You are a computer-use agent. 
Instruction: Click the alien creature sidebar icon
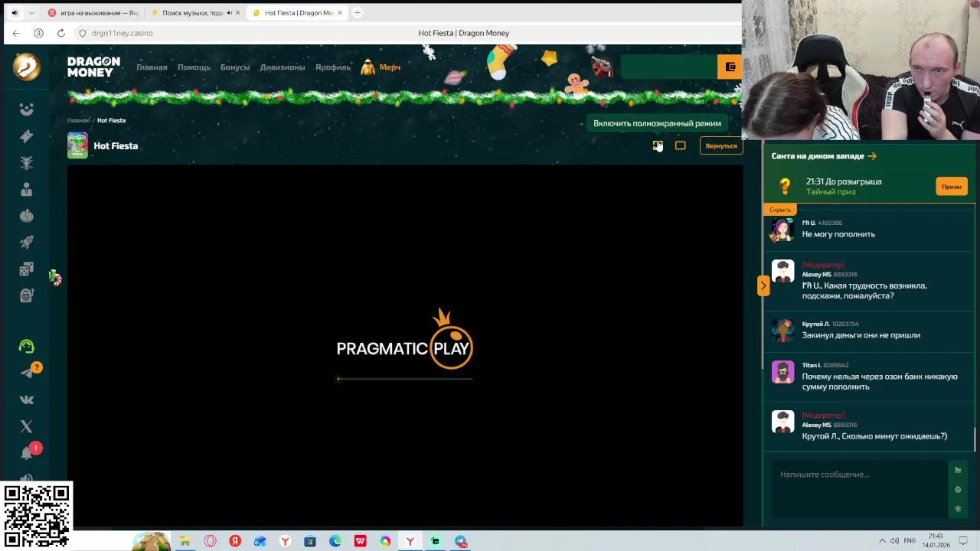tap(27, 163)
